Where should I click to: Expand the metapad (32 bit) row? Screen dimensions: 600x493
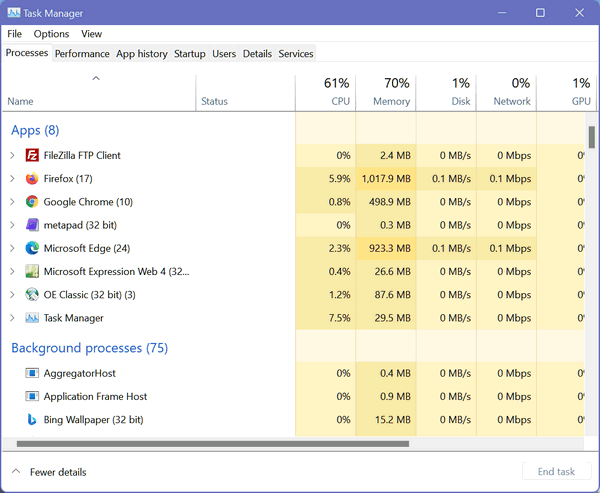tap(12, 225)
